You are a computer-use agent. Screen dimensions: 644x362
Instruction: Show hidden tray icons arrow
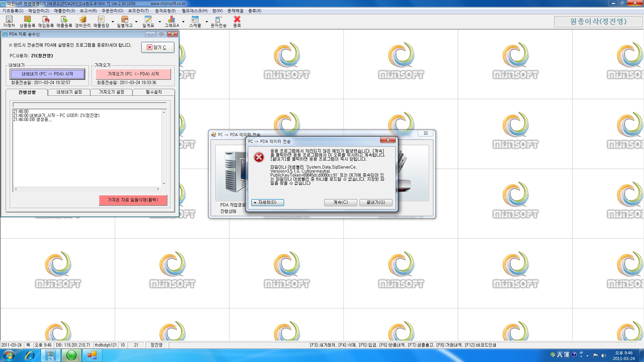[x=587, y=356]
